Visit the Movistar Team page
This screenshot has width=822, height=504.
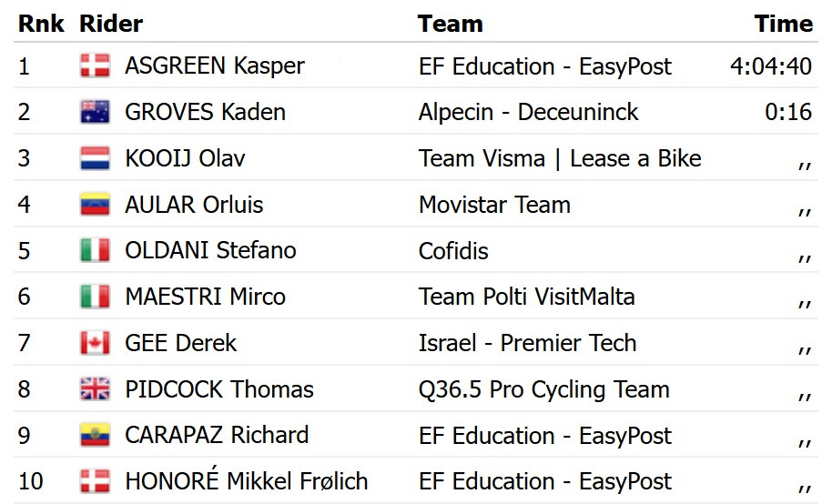494,205
